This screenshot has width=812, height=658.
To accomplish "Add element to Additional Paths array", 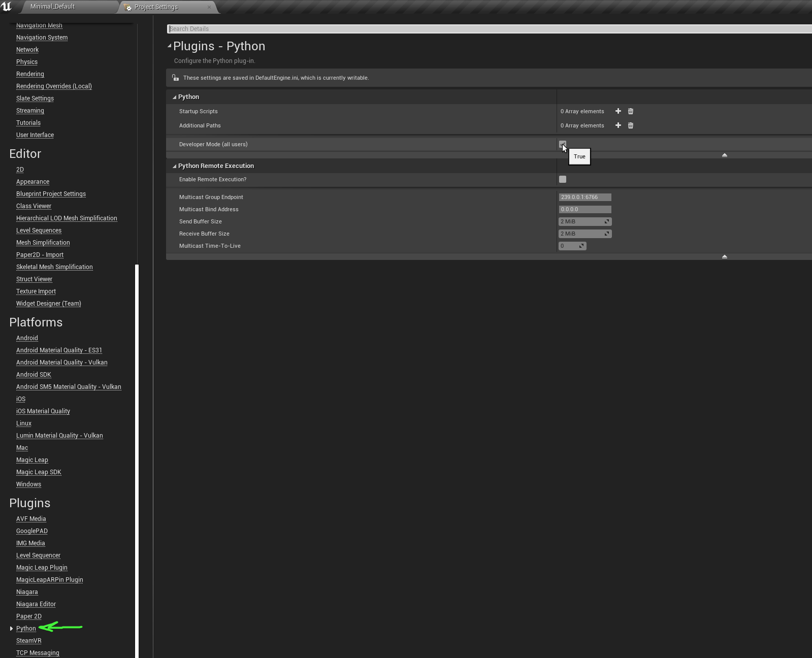I will (x=618, y=125).
